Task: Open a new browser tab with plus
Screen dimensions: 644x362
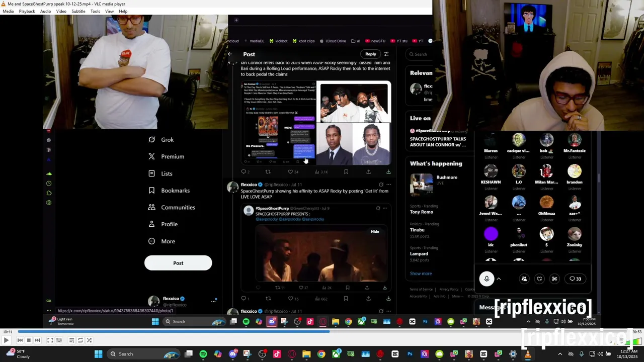Action: (236, 20)
